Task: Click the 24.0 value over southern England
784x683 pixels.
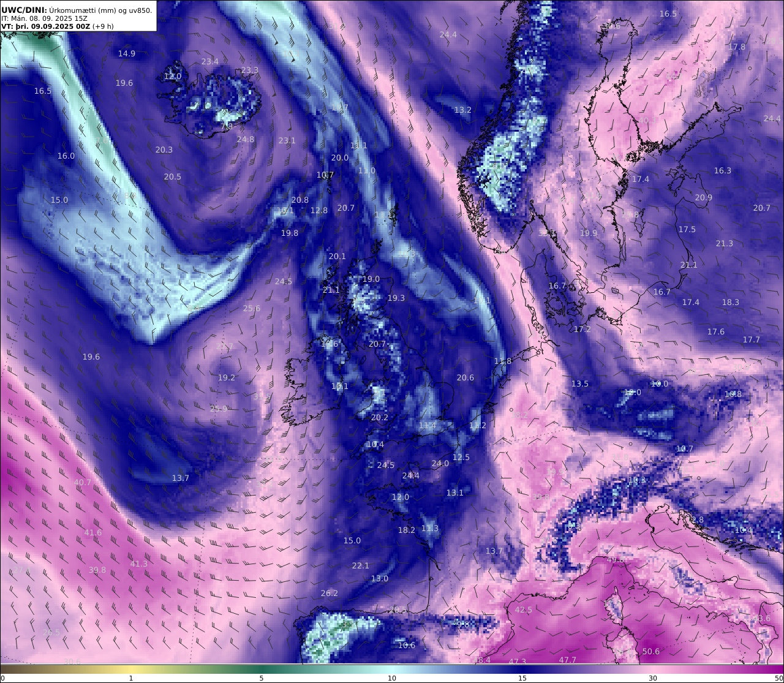Action: click(440, 463)
